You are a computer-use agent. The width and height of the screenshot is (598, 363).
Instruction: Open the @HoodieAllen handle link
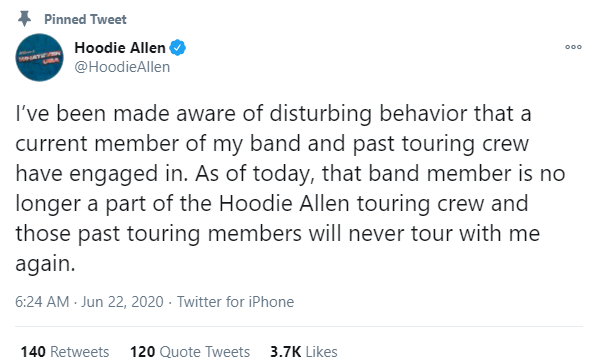point(122,67)
